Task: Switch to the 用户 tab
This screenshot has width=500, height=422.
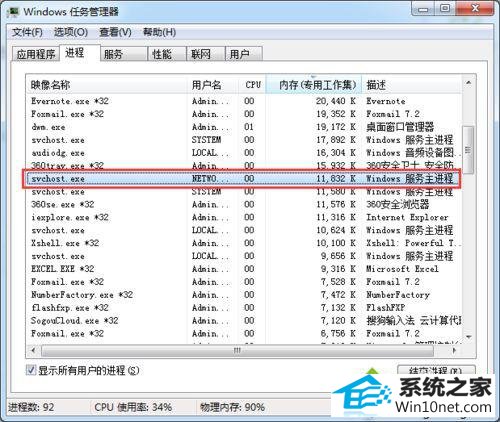Action: pyautogui.click(x=244, y=54)
